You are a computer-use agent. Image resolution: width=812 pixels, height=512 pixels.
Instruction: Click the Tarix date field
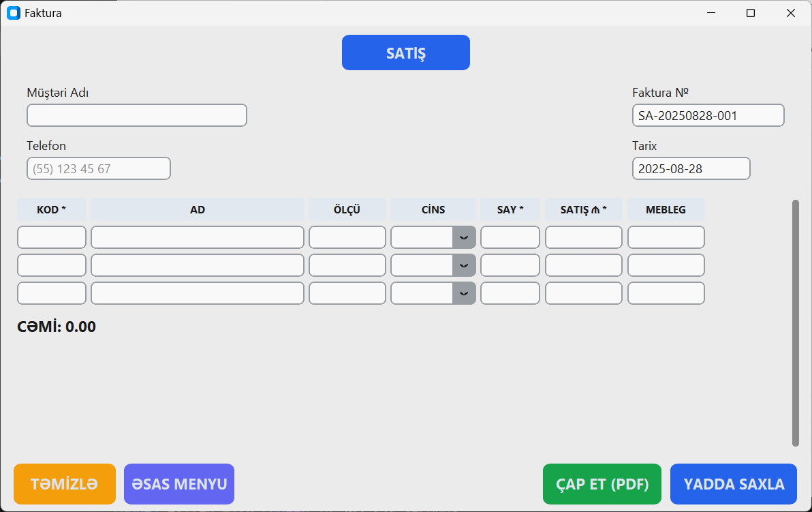pyautogui.click(x=691, y=168)
